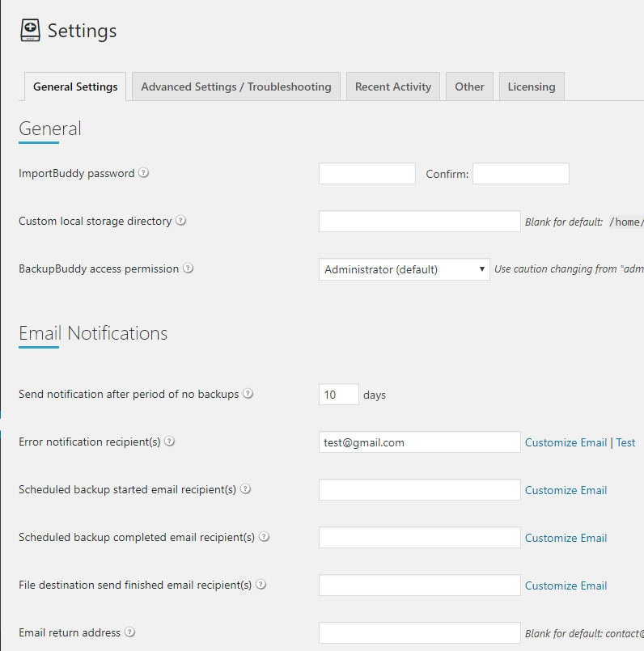Image resolution: width=644 pixels, height=651 pixels.
Task: Open the Licensing tab
Action: [532, 87]
